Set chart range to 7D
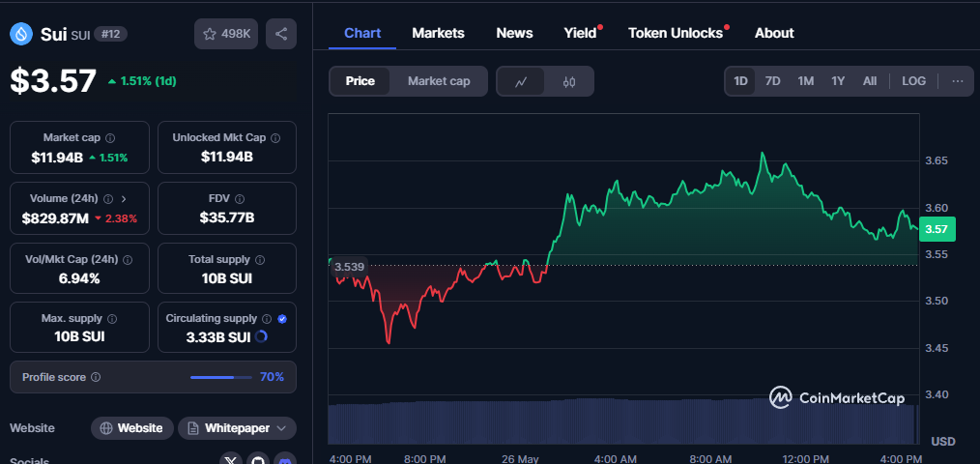This screenshot has width=980, height=464. click(773, 81)
